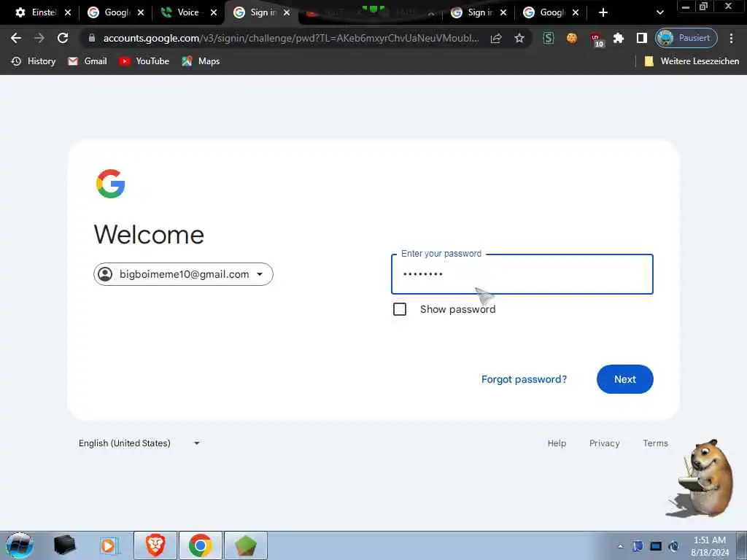
Task: Close the Voice tab
Action: [214, 13]
